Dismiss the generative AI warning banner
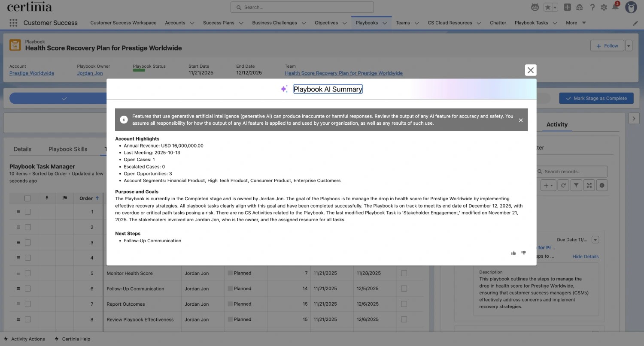 point(520,120)
